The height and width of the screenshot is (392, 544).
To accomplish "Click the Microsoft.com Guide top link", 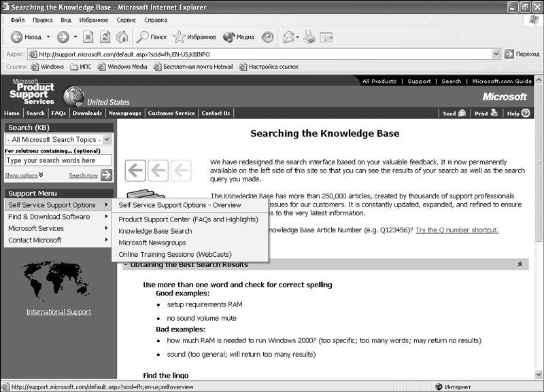I will (502, 82).
